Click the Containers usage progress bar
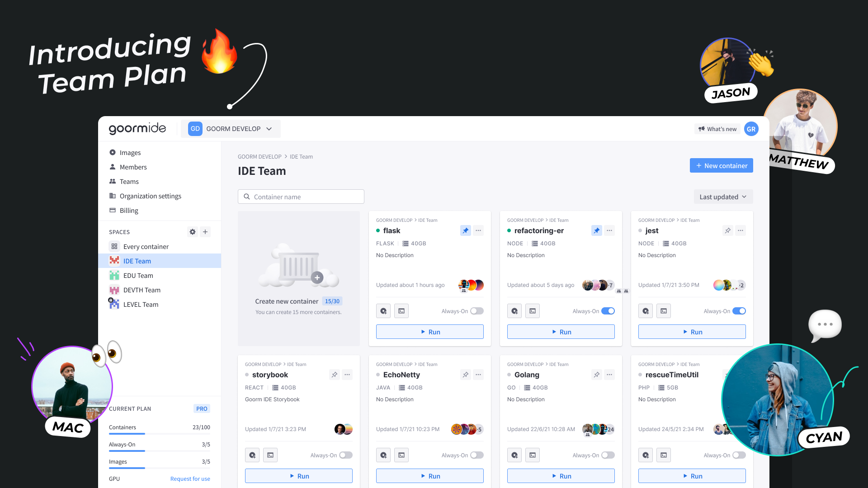The height and width of the screenshot is (488, 868). click(160, 434)
